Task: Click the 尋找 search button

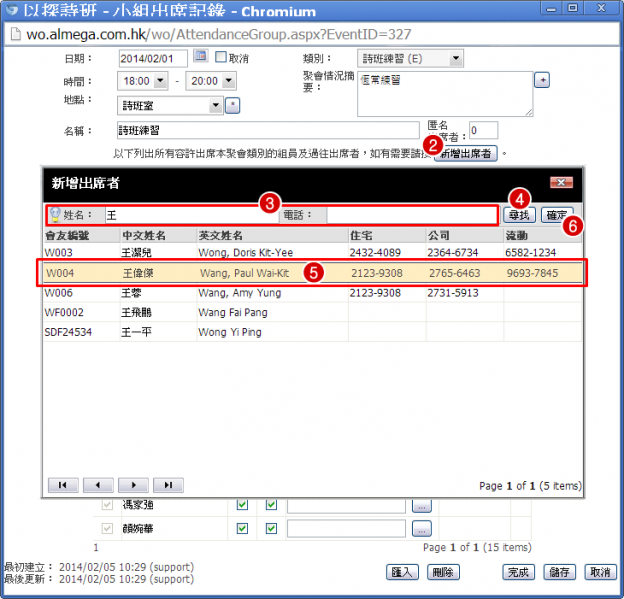Action: (519, 215)
